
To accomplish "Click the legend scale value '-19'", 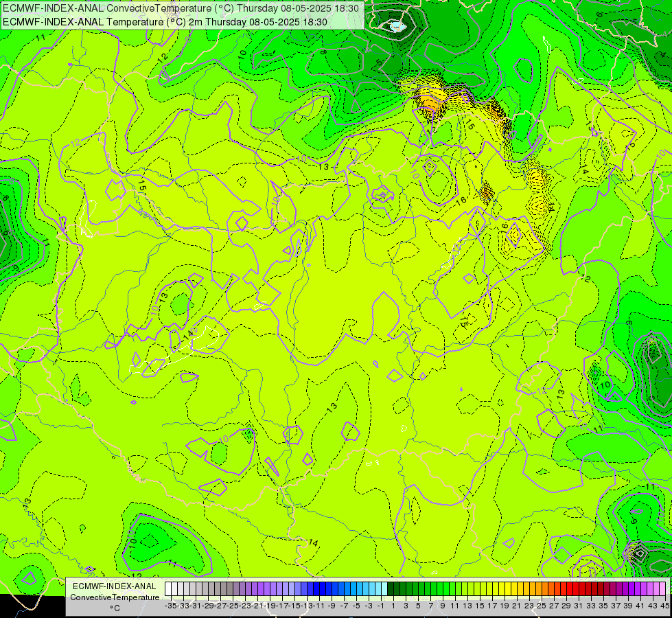I will pyautogui.click(x=270, y=606).
